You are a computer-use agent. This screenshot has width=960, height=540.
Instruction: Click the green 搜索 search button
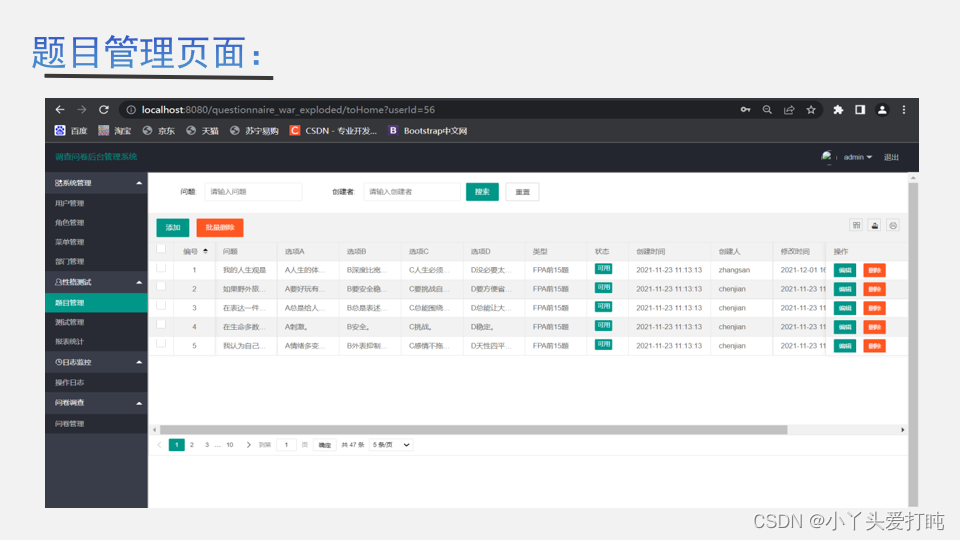[482, 192]
